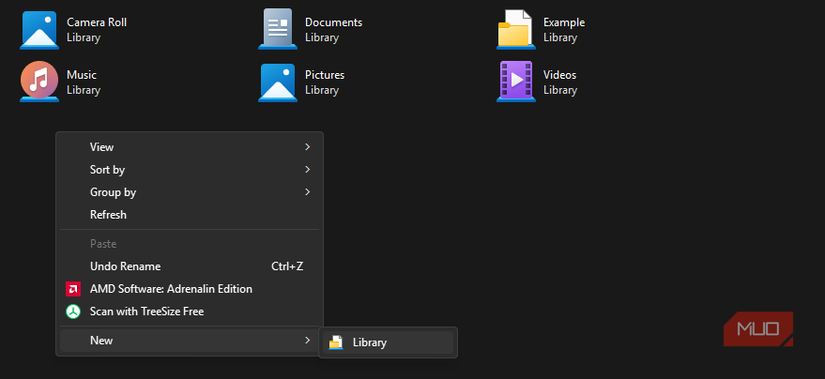Select the Music library icon
This screenshot has width=825, height=379.
click(x=39, y=82)
